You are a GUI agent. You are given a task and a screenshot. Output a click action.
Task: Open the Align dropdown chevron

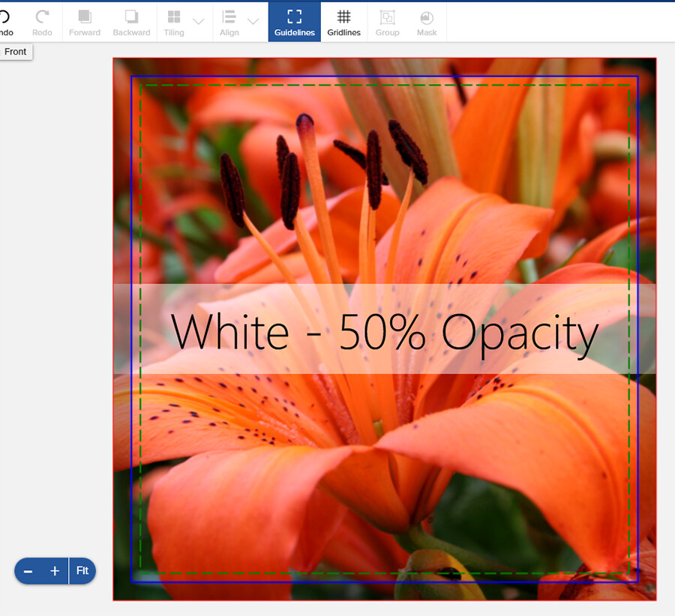click(253, 22)
